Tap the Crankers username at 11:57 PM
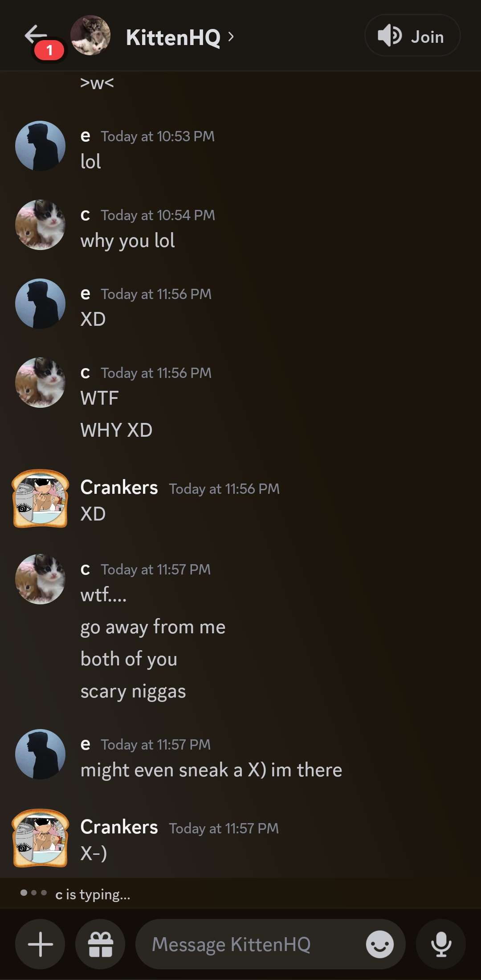The height and width of the screenshot is (980, 481). point(119,827)
